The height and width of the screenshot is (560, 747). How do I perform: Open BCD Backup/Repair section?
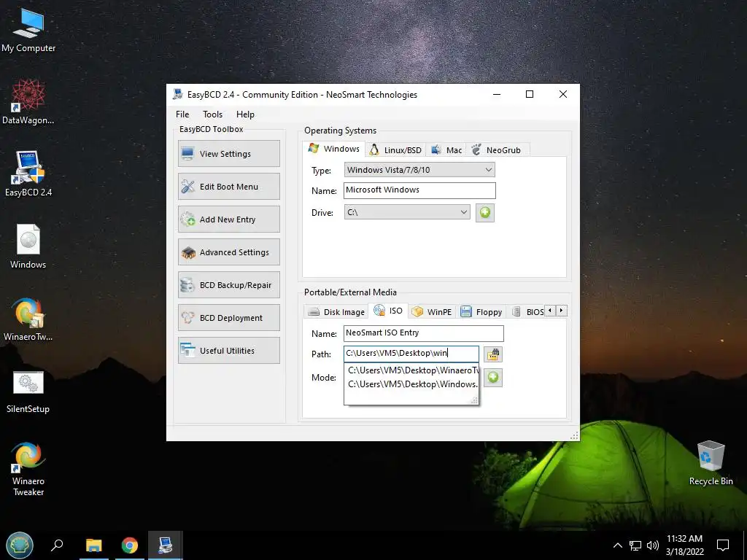pyautogui.click(x=228, y=285)
